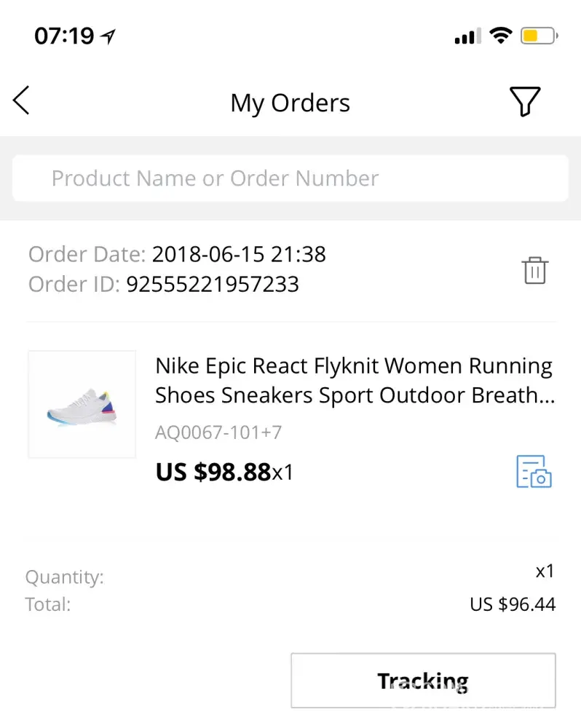
Task: Focus the Product Name or Order Number field
Action: pos(290,178)
